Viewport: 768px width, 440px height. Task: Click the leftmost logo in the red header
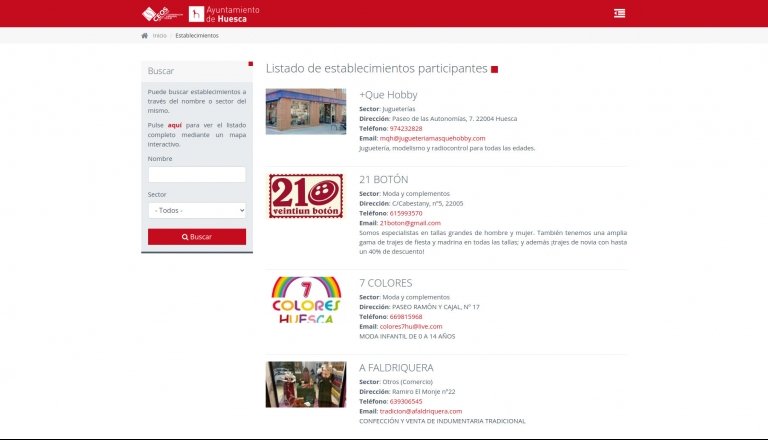[162, 14]
